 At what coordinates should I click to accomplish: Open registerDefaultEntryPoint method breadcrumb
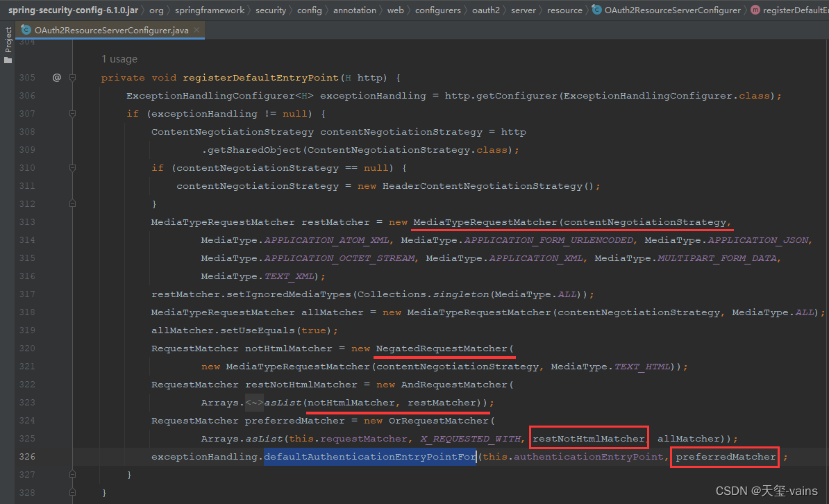(796, 10)
